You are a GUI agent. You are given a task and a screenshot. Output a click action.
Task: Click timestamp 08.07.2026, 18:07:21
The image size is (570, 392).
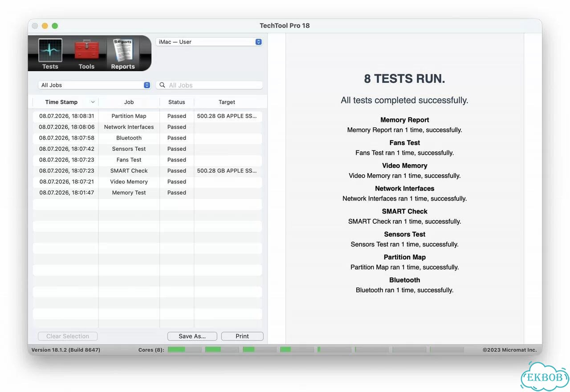click(67, 182)
